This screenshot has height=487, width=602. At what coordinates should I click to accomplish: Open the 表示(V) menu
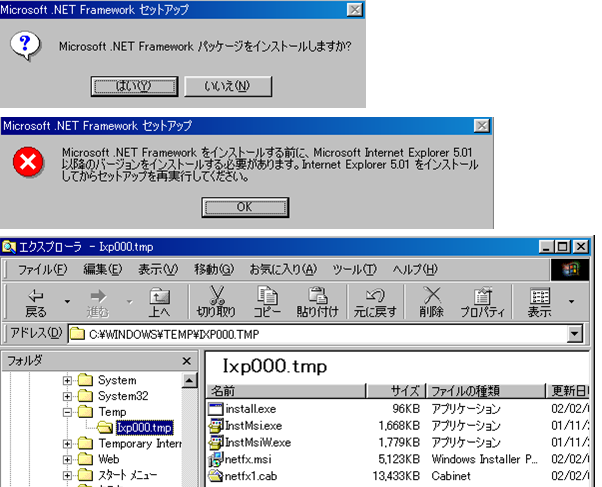158,270
